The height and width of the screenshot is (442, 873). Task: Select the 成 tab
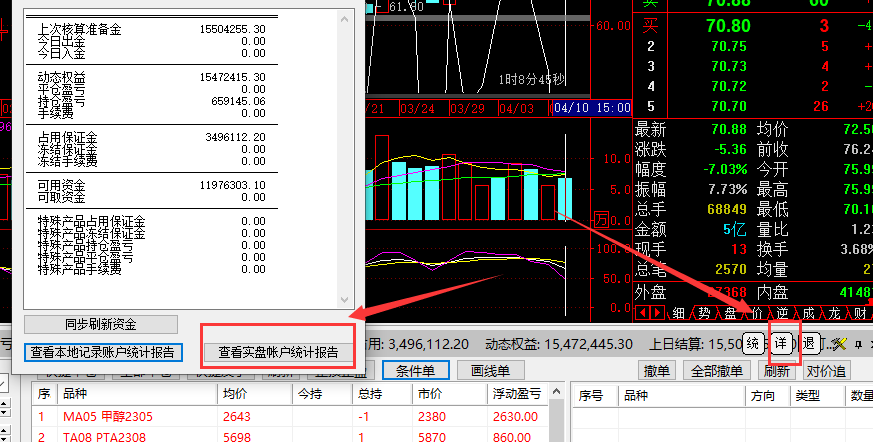pos(808,313)
